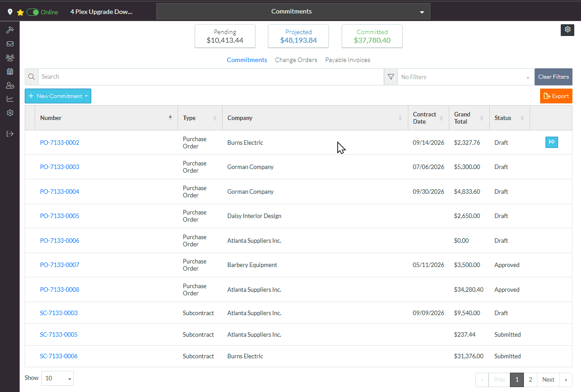This screenshot has height=392, width=581.
Task: Switch to the Payable Invoices tab
Action: click(x=348, y=60)
